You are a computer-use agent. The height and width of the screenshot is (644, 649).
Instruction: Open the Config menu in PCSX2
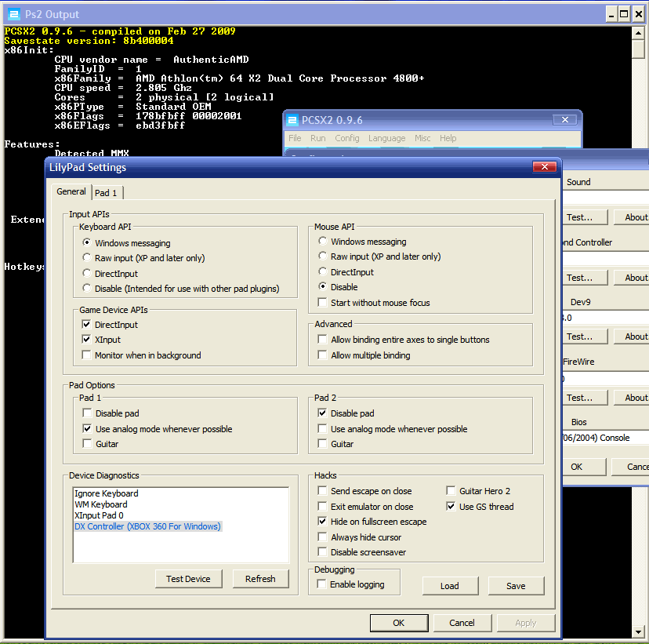[x=347, y=138]
